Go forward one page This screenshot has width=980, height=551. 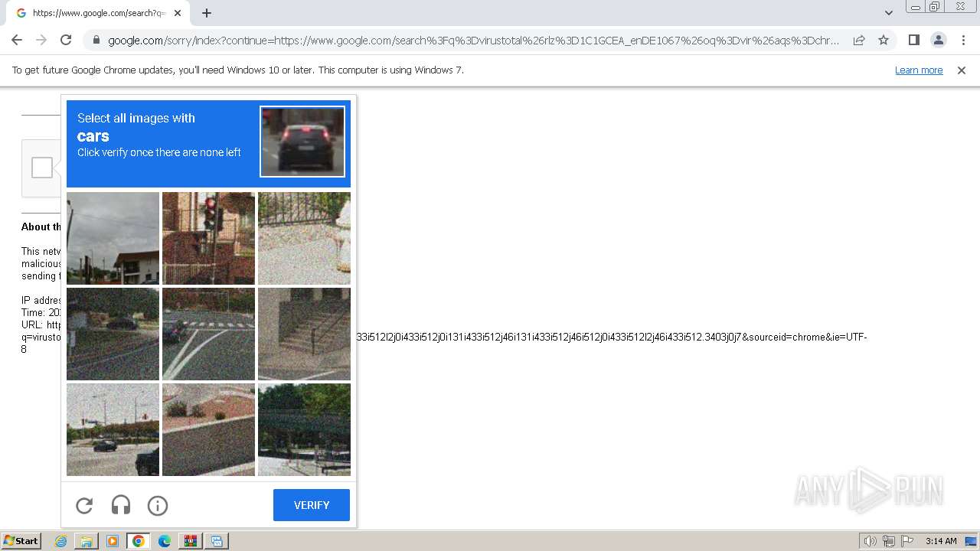[x=41, y=40]
